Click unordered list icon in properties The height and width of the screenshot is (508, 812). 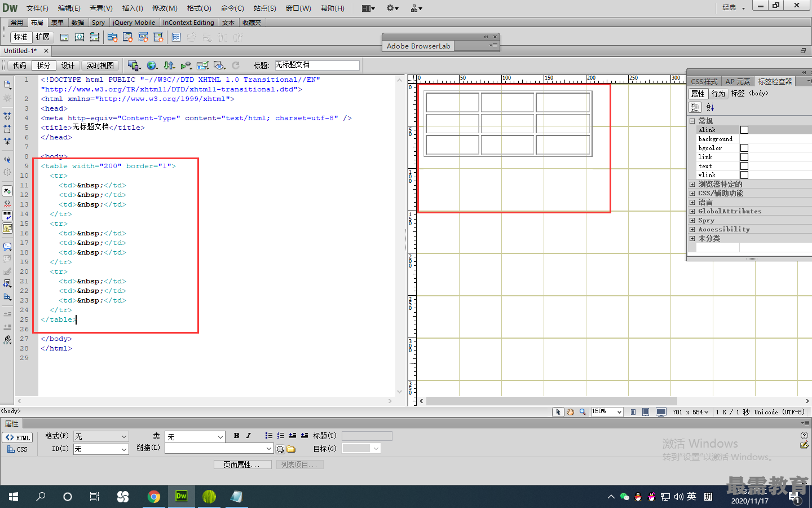pyautogui.click(x=268, y=436)
